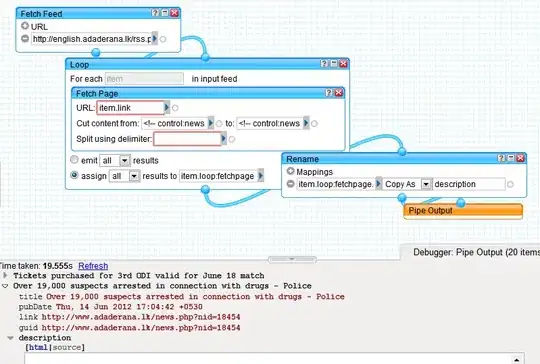Screen dimensions: 540x364
Task: Open help for Fetch Feed module
Action: 155,13
